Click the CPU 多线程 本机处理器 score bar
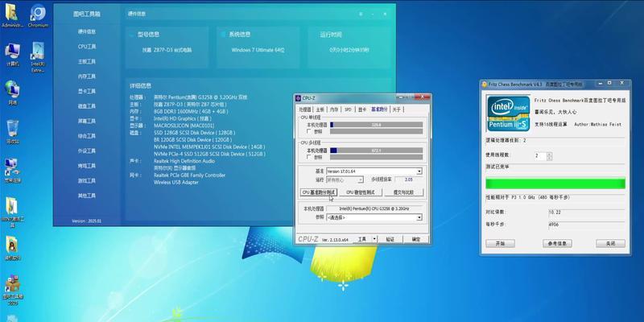The image size is (644, 322). [376, 151]
